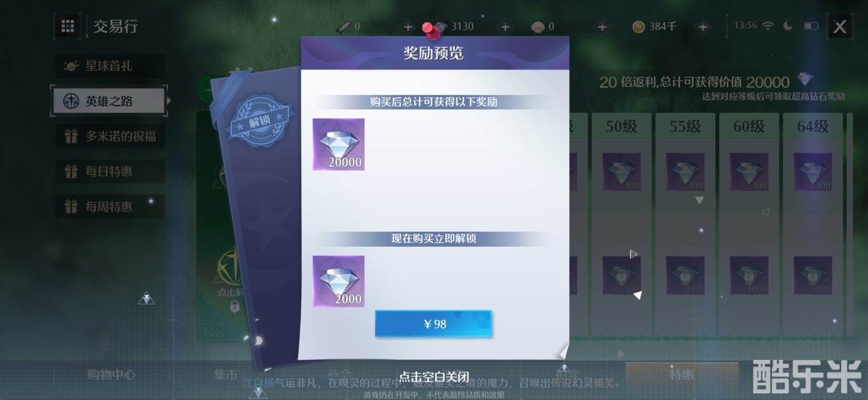Close the trading house with the X
This screenshot has width=868, height=400.
pos(840,26)
